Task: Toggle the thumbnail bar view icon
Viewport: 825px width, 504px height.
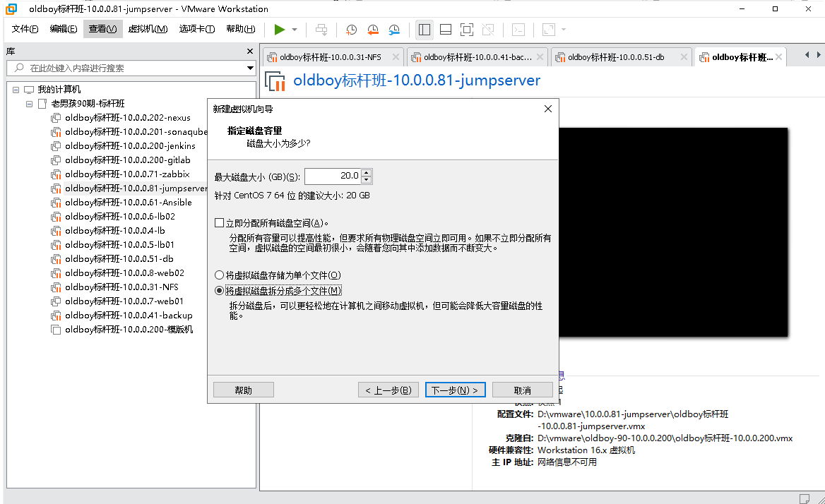Action: tap(446, 30)
